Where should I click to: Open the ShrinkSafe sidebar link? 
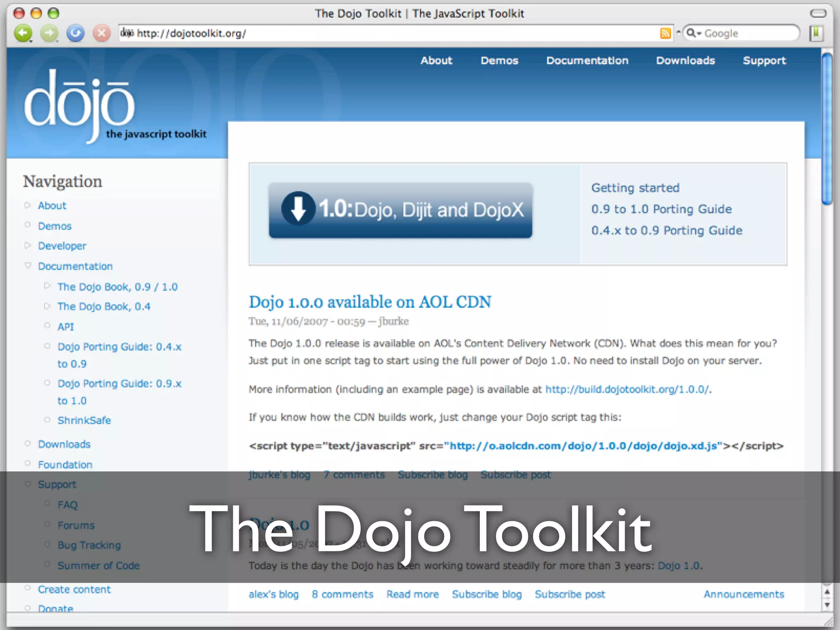84,420
